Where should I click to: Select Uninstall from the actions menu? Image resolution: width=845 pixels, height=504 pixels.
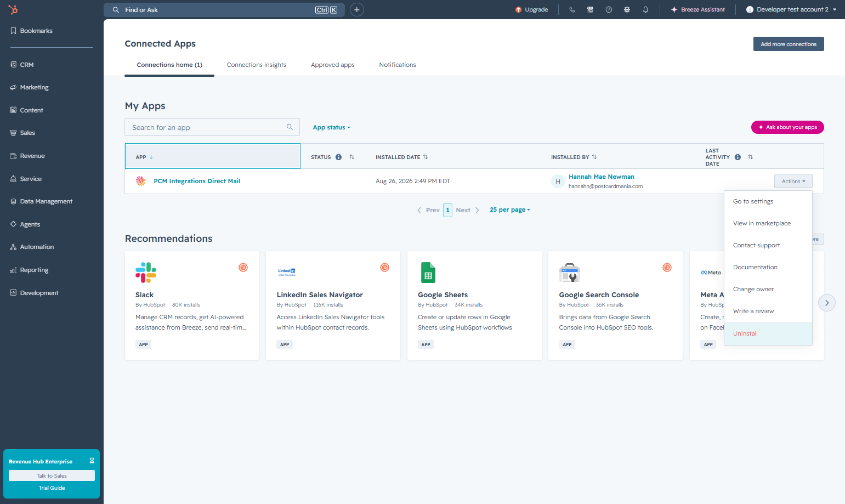pyautogui.click(x=768, y=333)
